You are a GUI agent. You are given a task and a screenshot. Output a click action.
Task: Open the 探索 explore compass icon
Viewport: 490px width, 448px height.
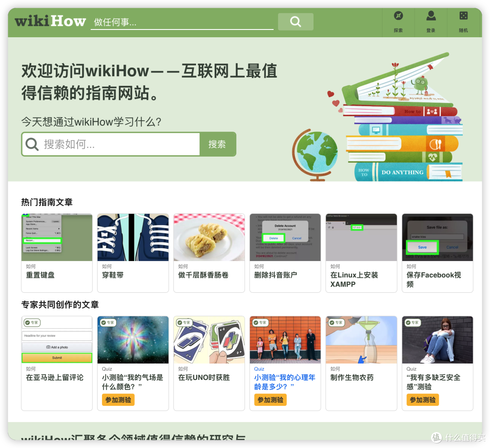398,15
